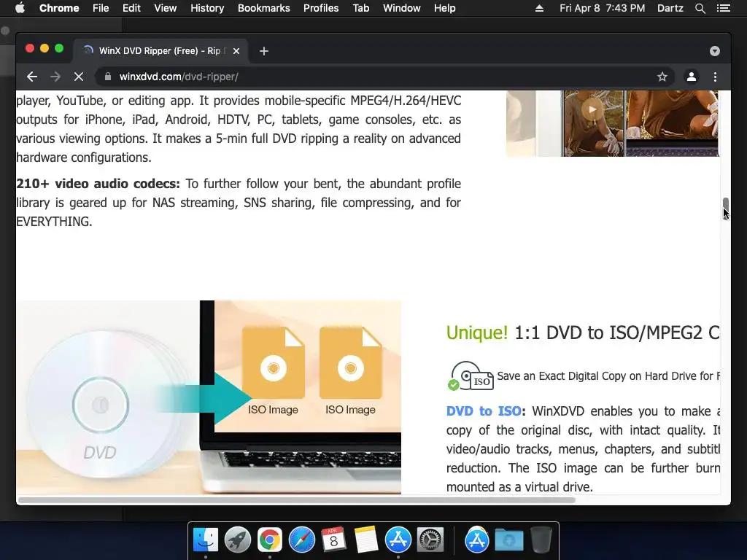This screenshot has width=747, height=560.
Task: Click the forward navigation arrow
Action: click(x=55, y=77)
